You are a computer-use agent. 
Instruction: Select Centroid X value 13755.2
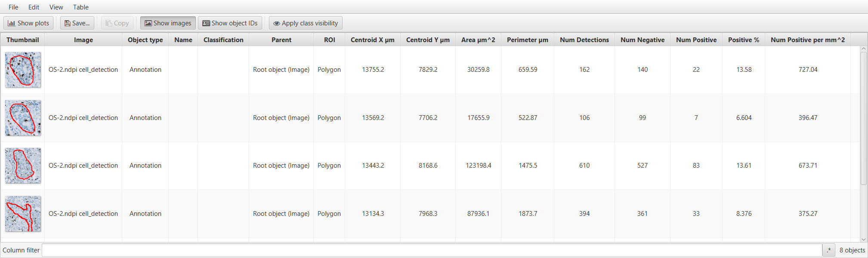[x=373, y=70]
